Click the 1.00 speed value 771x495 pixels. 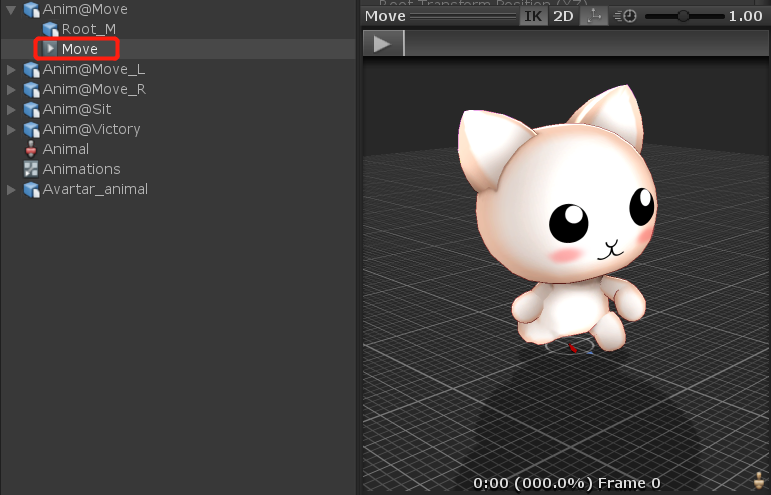coord(745,16)
